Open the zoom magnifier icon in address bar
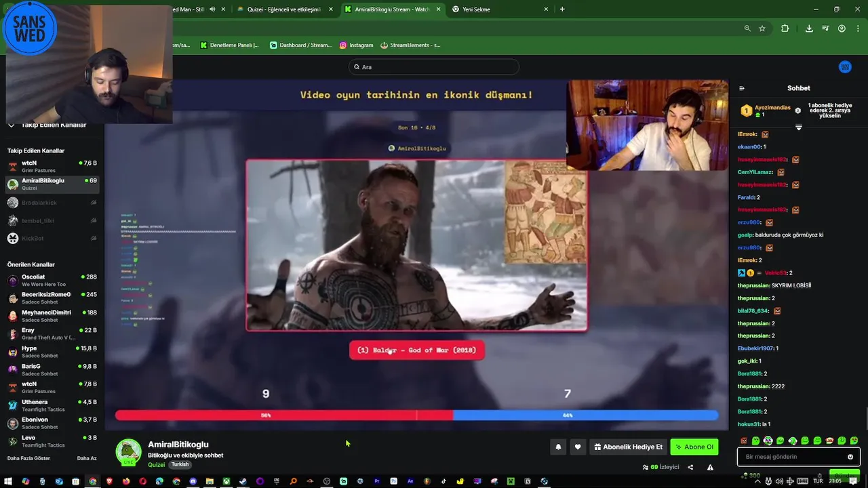 click(747, 28)
